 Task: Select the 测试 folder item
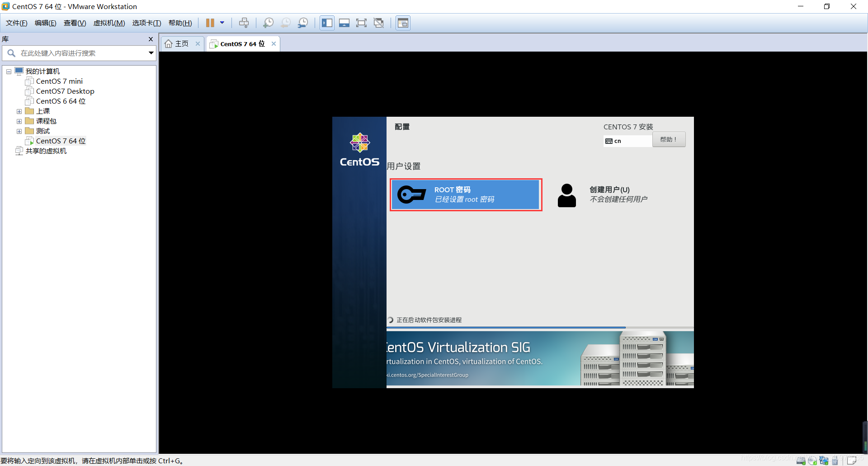[x=43, y=131]
